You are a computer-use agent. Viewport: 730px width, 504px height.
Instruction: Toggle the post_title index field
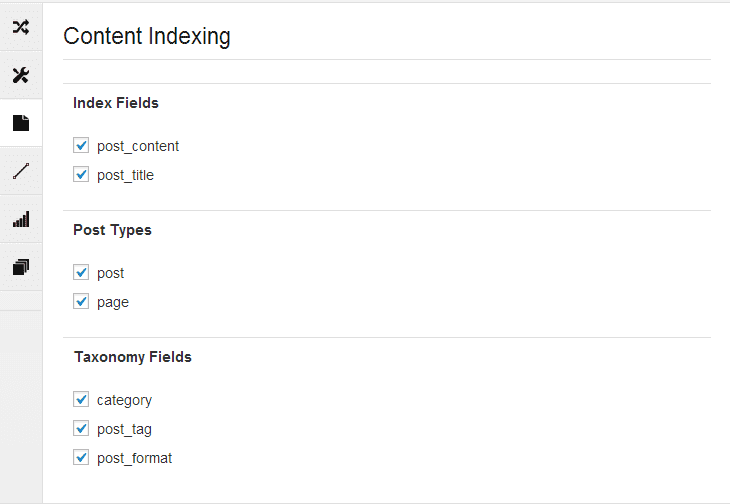point(81,174)
